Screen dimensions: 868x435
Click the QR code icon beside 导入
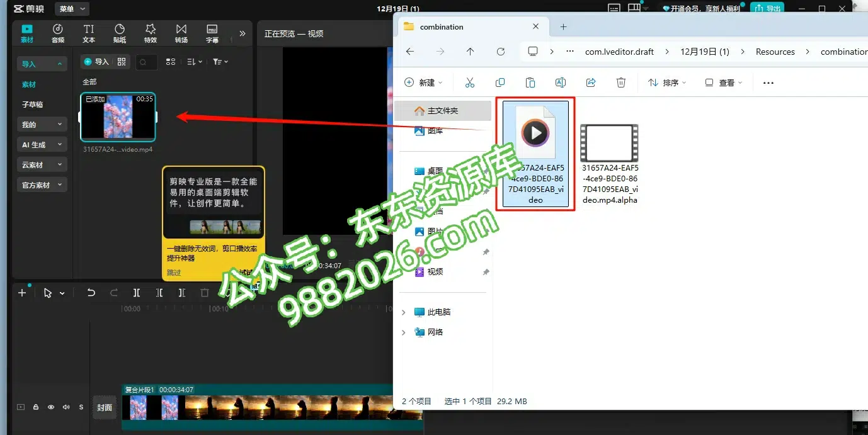[x=122, y=62]
